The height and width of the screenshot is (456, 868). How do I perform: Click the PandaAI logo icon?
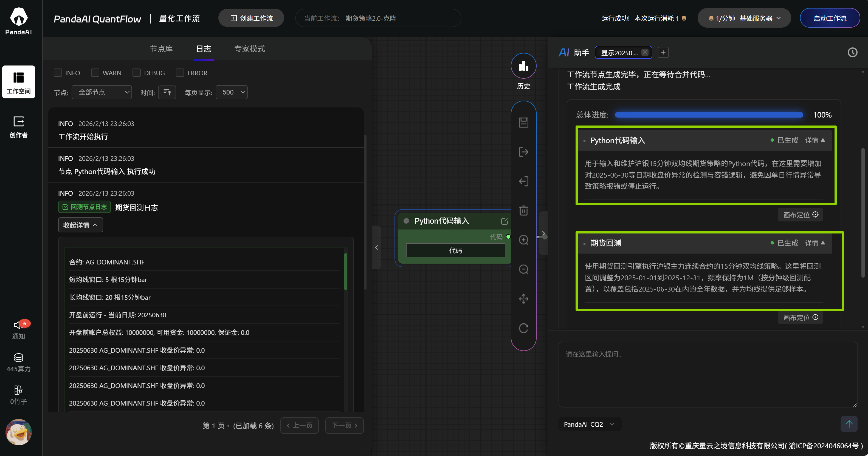pyautogui.click(x=19, y=21)
